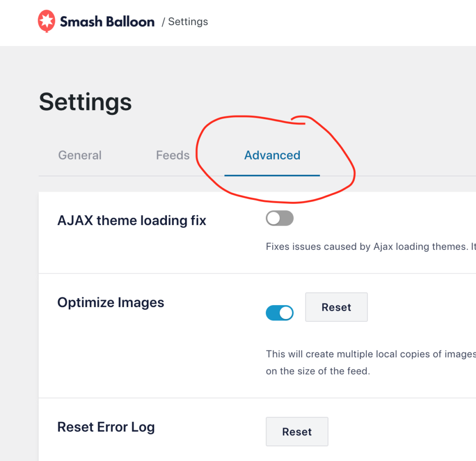Viewport: 476px width, 461px height.
Task: Click the Optimize Images setting label
Action: (111, 303)
